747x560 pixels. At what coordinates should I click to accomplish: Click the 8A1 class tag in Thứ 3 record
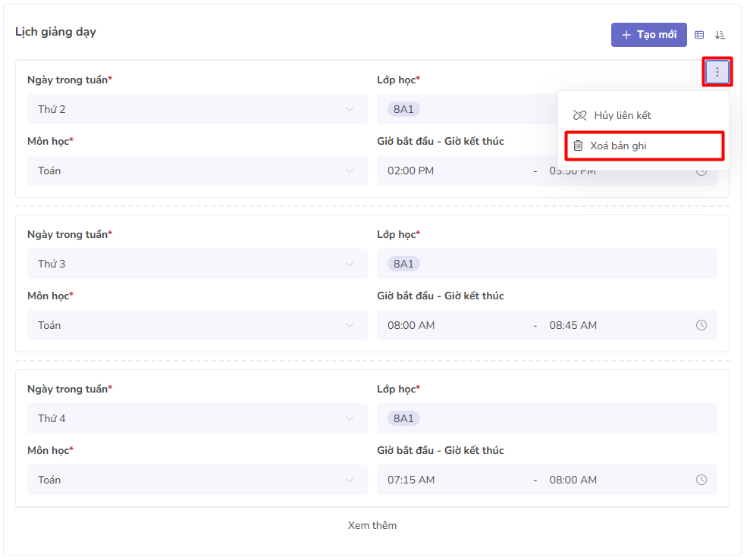[x=403, y=264]
